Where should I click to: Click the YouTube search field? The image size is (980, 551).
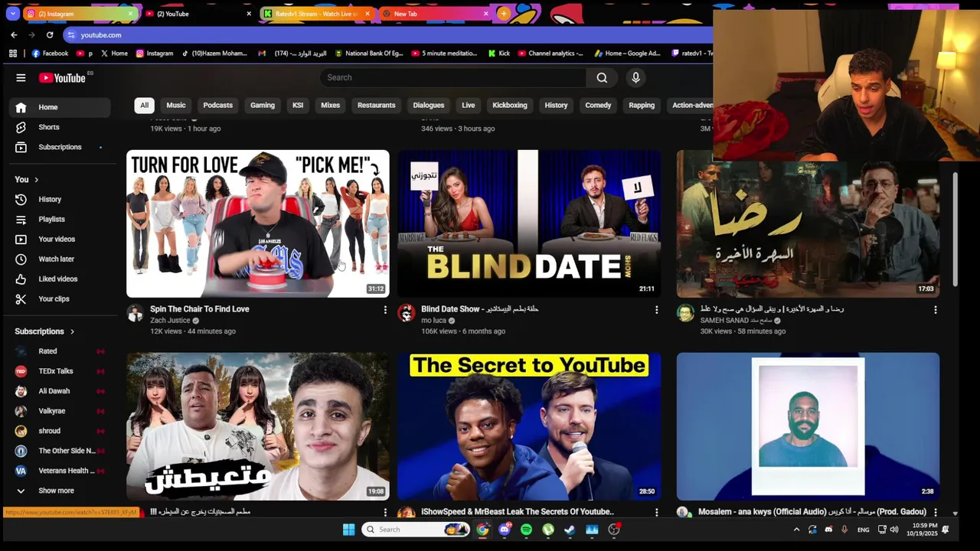[453, 77]
